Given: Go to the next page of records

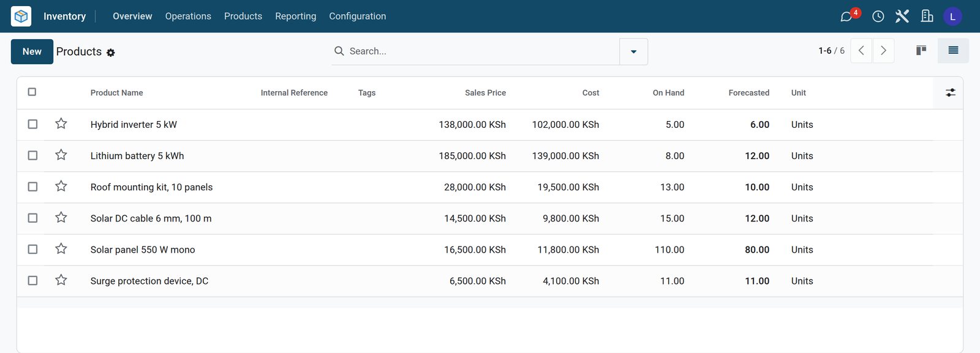Looking at the screenshot, I should (x=883, y=51).
